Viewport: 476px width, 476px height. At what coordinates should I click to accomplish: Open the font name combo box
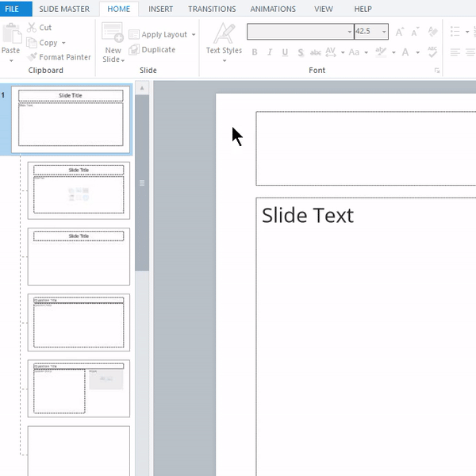(300, 32)
